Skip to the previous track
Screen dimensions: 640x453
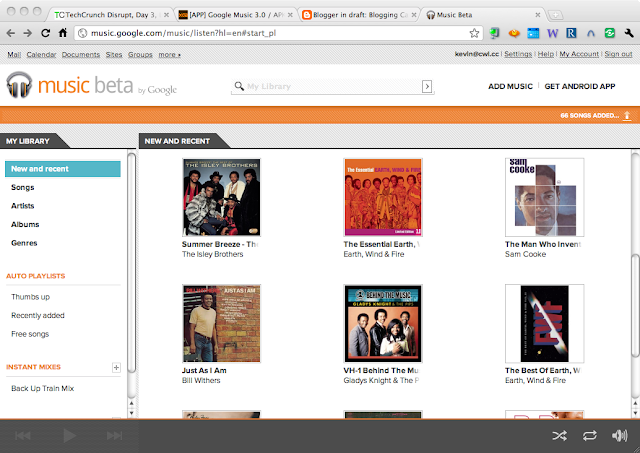pyautogui.click(x=24, y=435)
